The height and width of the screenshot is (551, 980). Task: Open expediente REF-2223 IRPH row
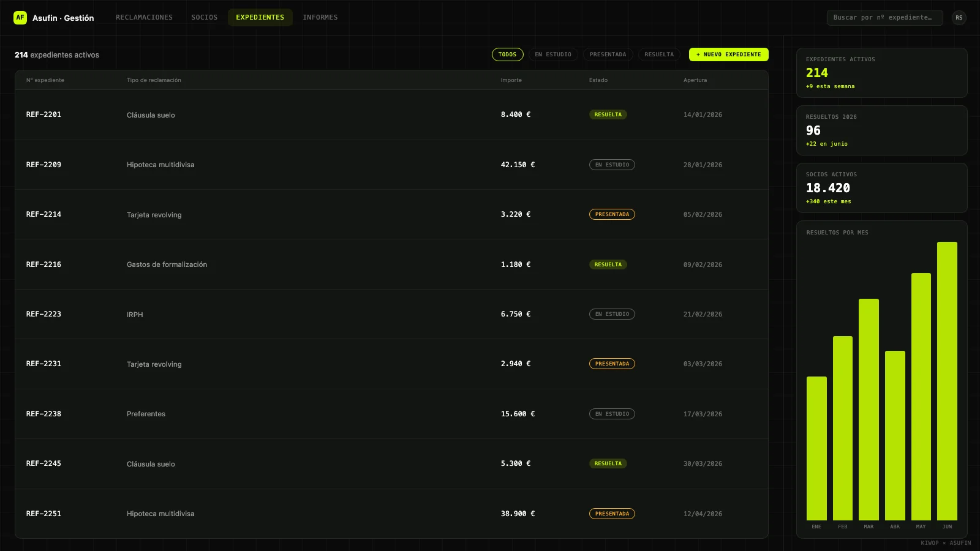click(x=391, y=314)
